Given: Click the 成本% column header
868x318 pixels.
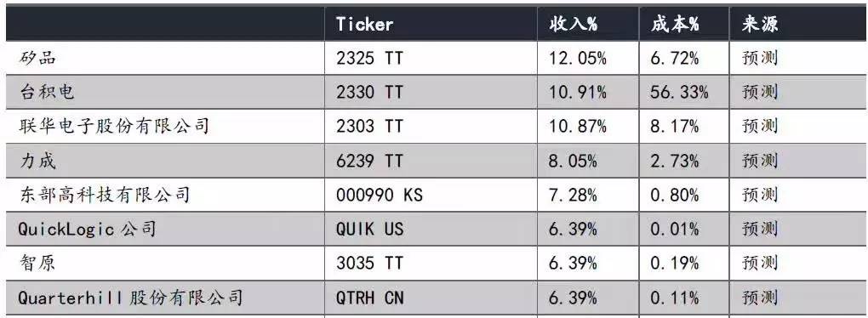Looking at the screenshot, I should (675, 24).
